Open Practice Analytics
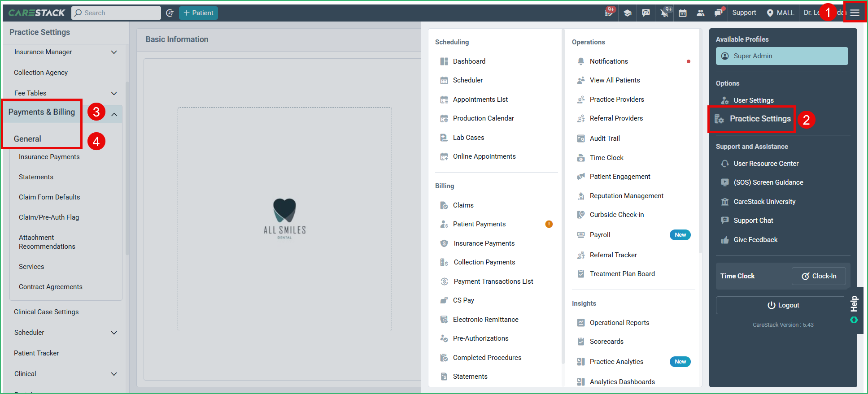This screenshot has height=394, width=868. click(x=616, y=362)
